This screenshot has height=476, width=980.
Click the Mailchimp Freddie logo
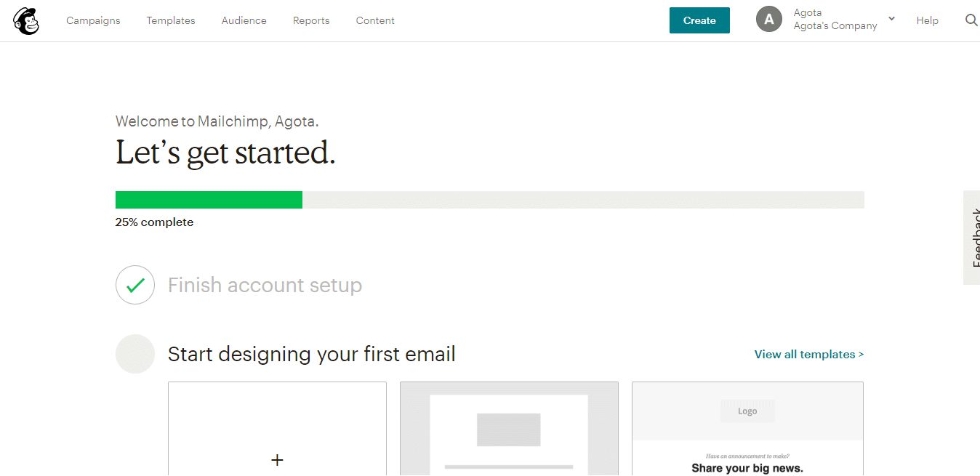pyautogui.click(x=25, y=20)
